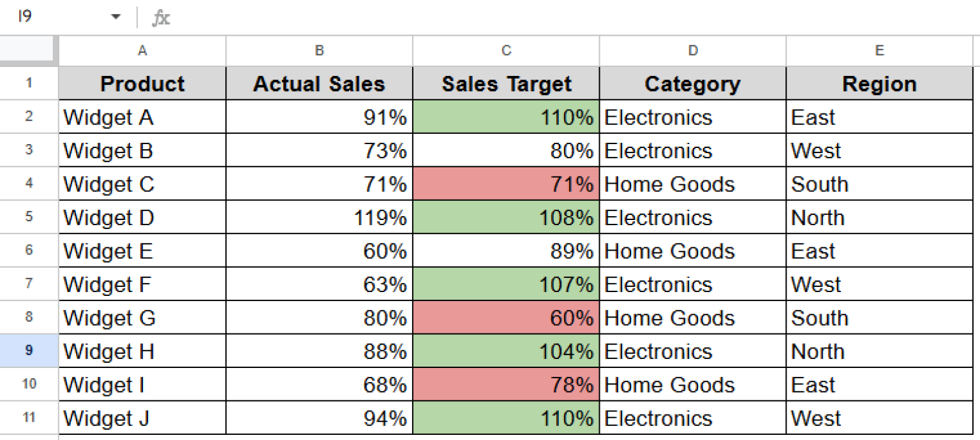Click the Product header cell

tap(142, 84)
